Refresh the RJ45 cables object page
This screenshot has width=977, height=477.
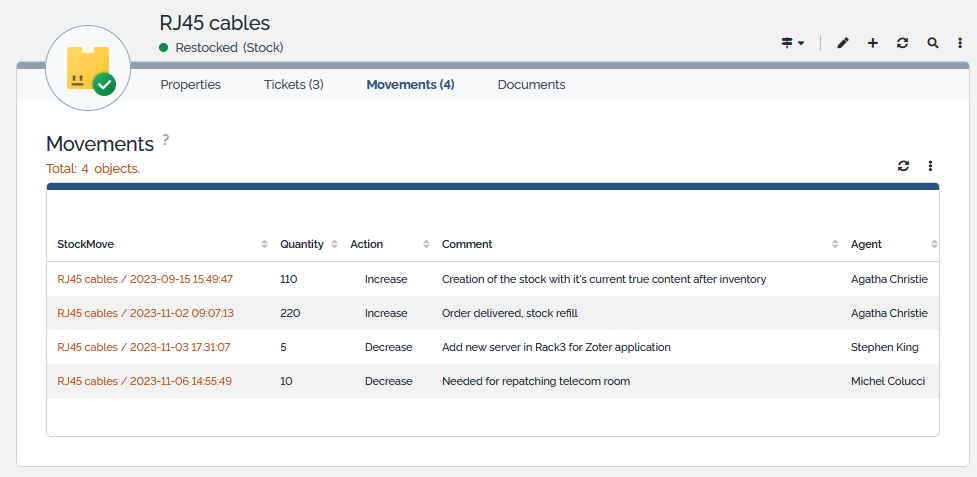(x=902, y=43)
